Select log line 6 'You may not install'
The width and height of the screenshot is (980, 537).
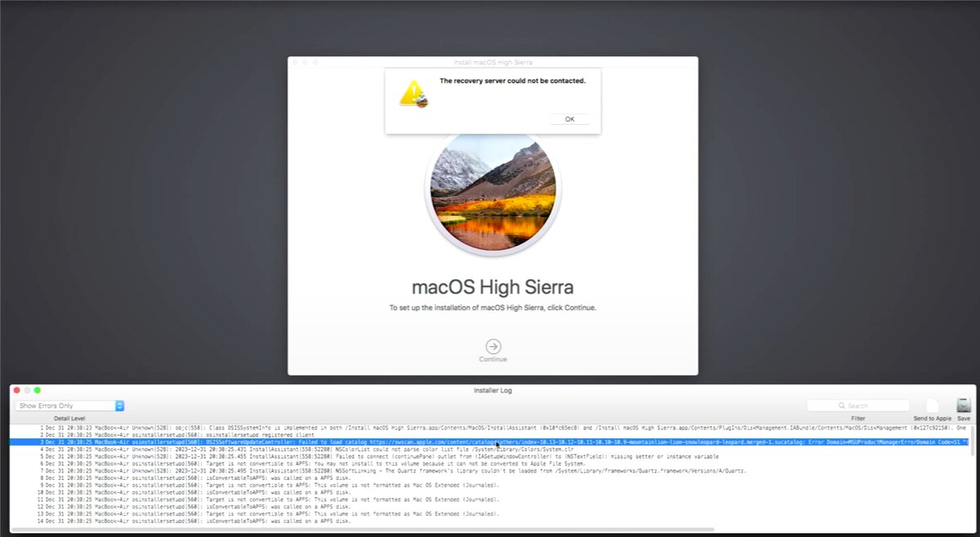tap(490, 464)
